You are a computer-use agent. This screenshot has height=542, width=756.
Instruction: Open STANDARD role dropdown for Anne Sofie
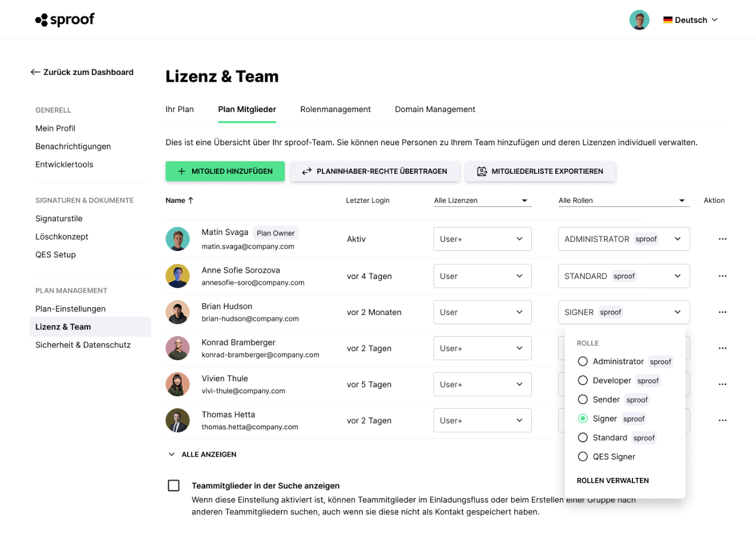(624, 276)
